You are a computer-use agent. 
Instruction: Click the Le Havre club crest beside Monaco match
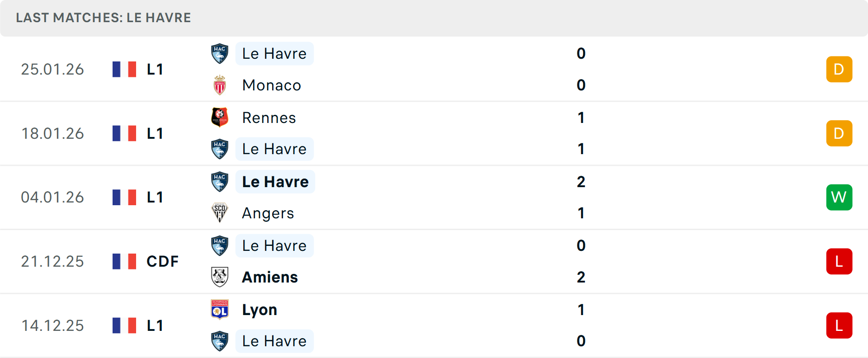220,53
